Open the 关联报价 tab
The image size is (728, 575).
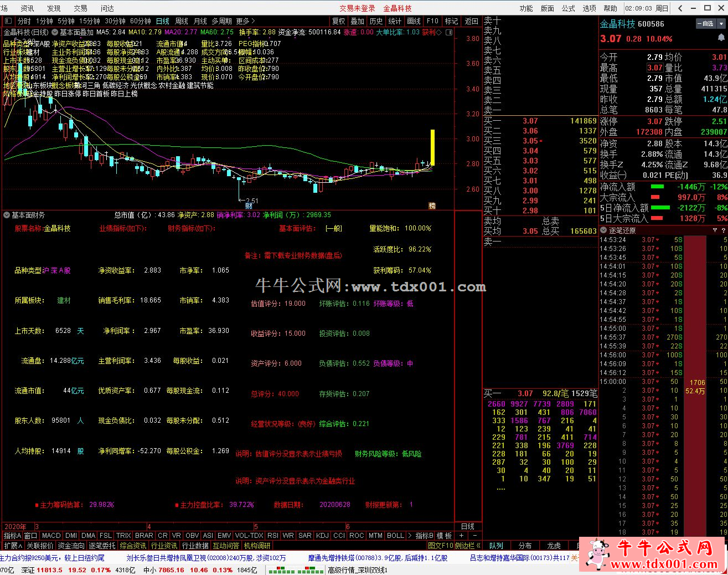(40, 546)
